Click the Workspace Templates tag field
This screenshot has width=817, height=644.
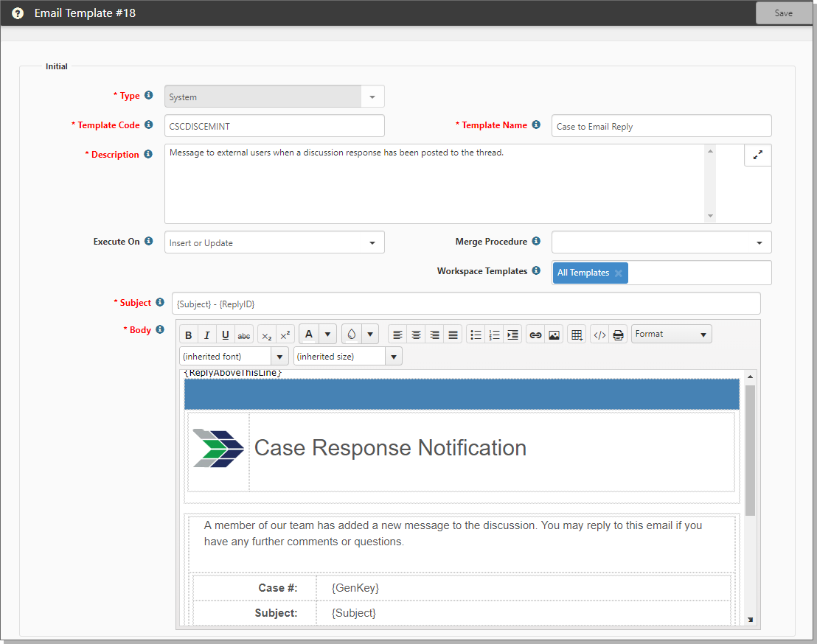(x=661, y=273)
